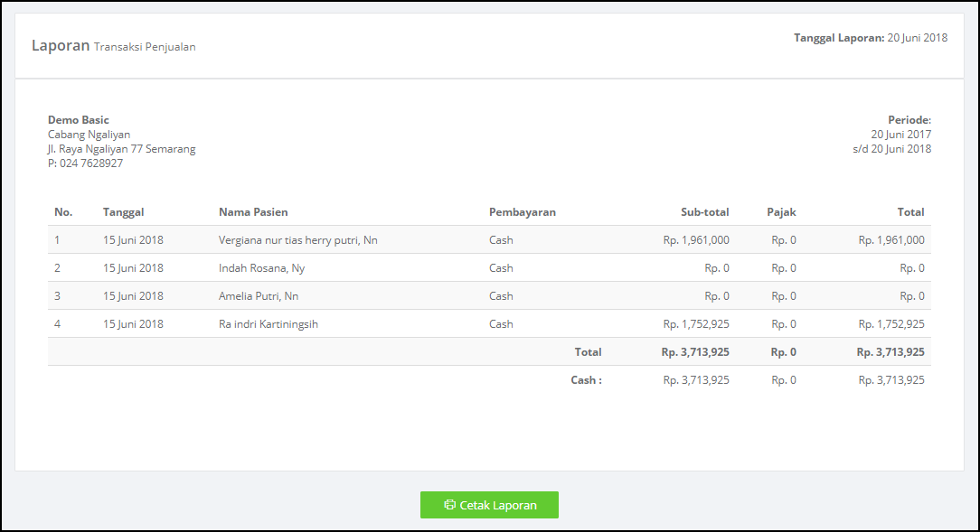Click the Cetak Laporan button
This screenshot has height=532, width=980.
(489, 505)
